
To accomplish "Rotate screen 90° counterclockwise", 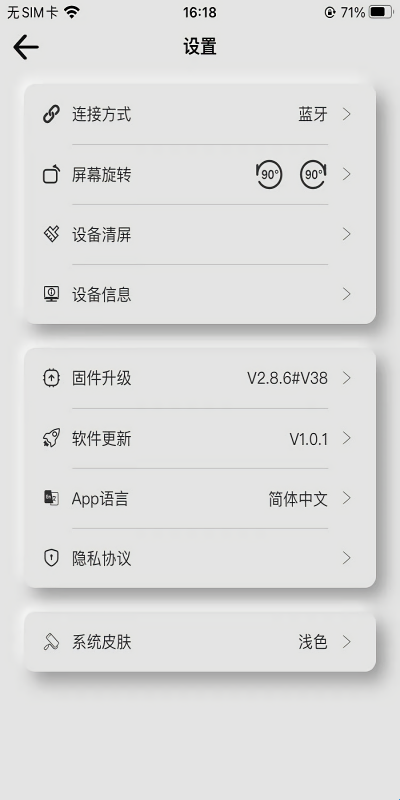I will (x=269, y=174).
